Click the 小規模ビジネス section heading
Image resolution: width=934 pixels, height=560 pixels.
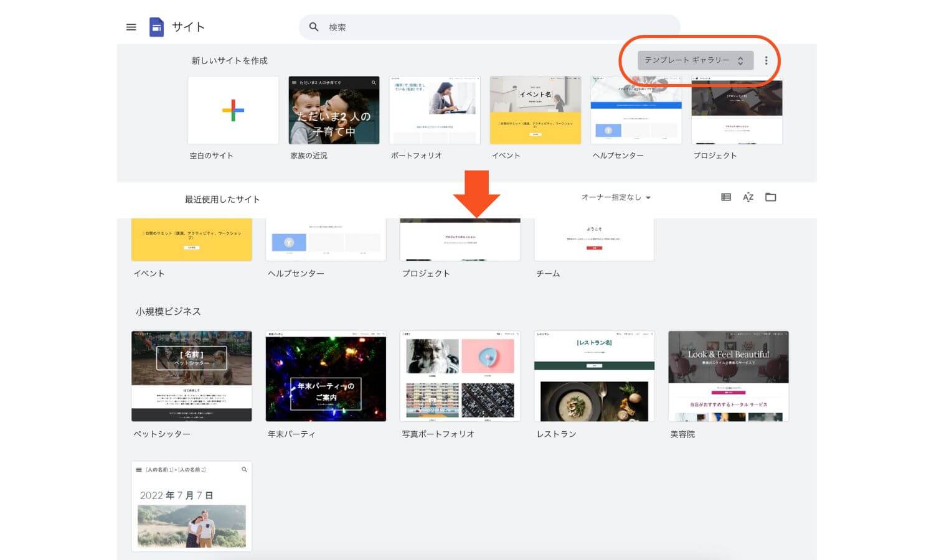pyautogui.click(x=168, y=311)
